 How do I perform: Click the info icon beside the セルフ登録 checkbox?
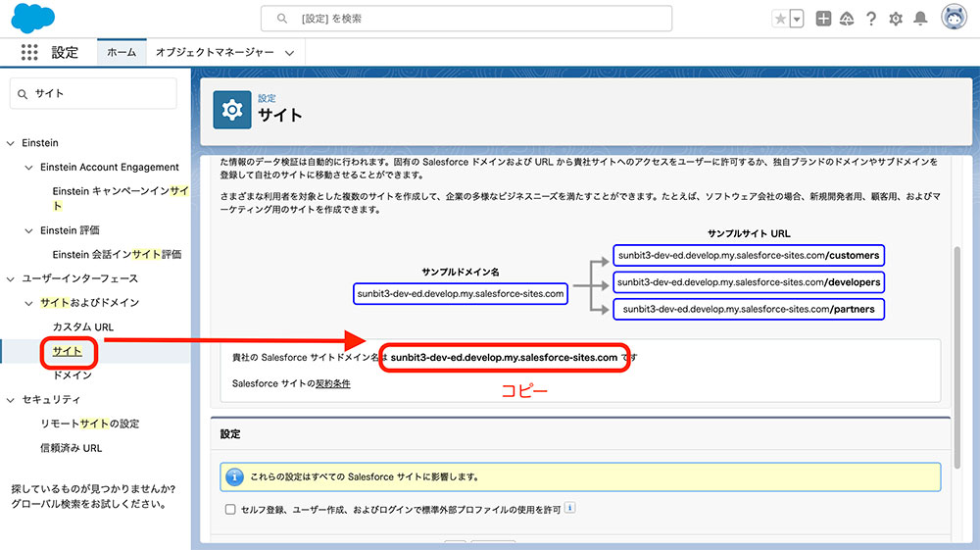pos(570,508)
